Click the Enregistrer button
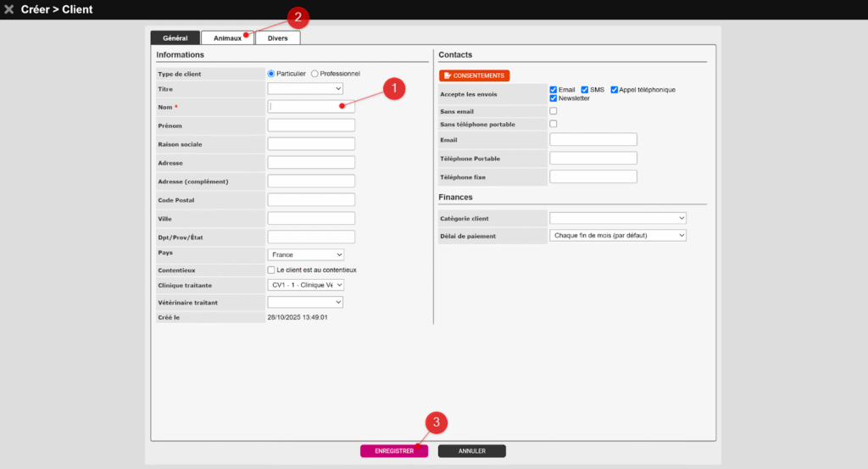The height and width of the screenshot is (469, 868). 393,451
